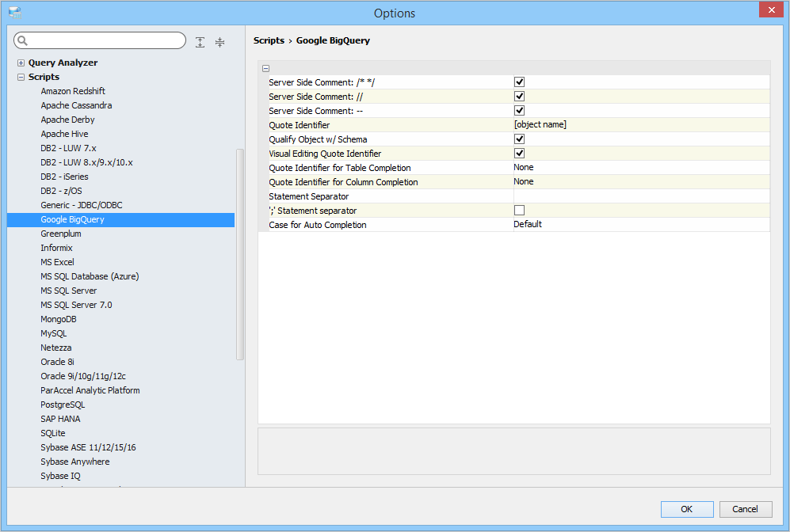Click the Collapse All tree icon
Screen dimensions: 790x532
tap(219, 42)
